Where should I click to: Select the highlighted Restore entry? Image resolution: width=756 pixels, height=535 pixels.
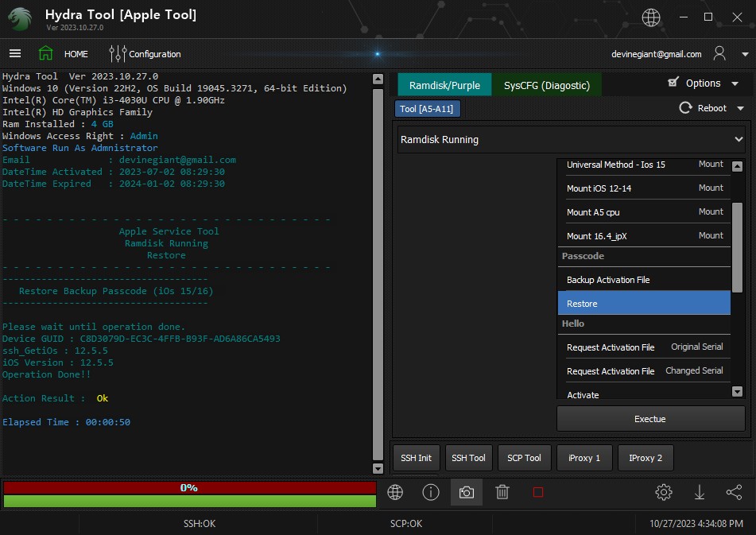coord(644,303)
